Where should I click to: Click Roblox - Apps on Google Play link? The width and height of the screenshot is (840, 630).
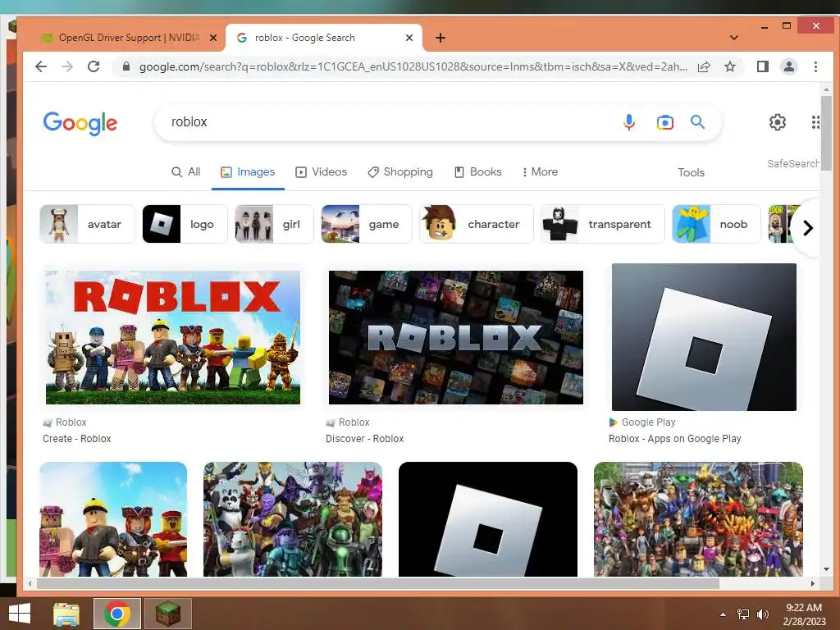point(674,438)
